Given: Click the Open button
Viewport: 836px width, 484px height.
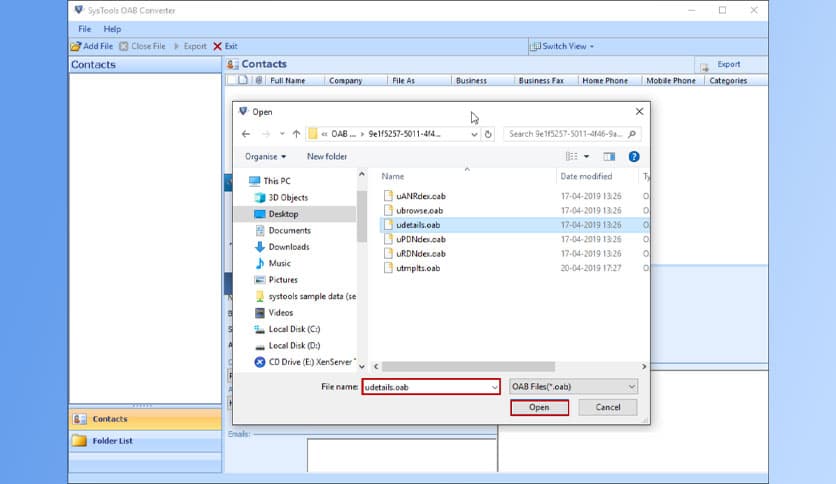Looking at the screenshot, I should click(x=539, y=407).
